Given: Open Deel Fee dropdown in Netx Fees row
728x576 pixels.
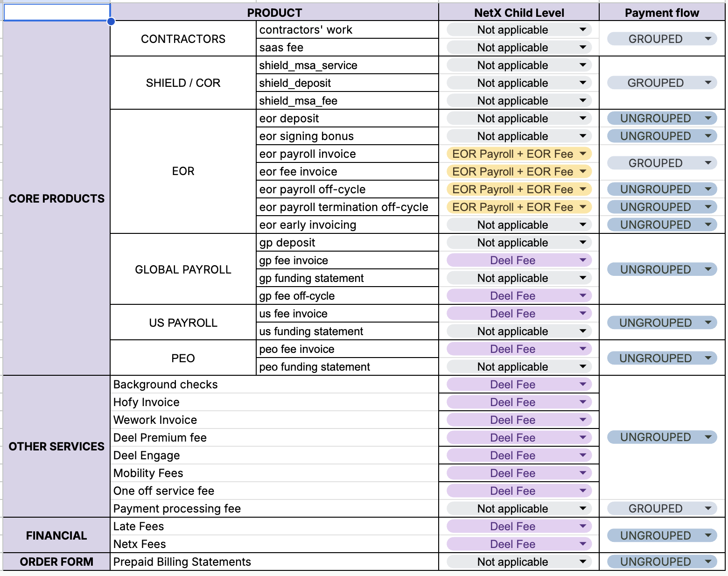Looking at the screenshot, I should point(582,544).
